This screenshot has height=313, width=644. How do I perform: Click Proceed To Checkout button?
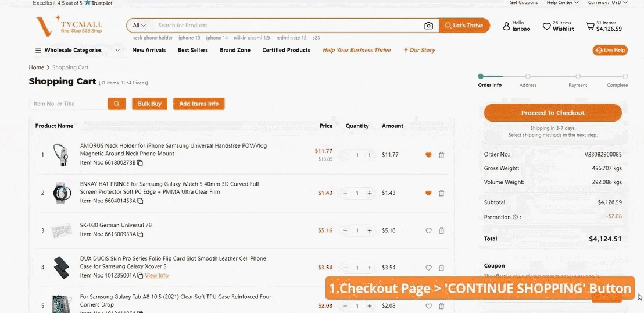(553, 113)
